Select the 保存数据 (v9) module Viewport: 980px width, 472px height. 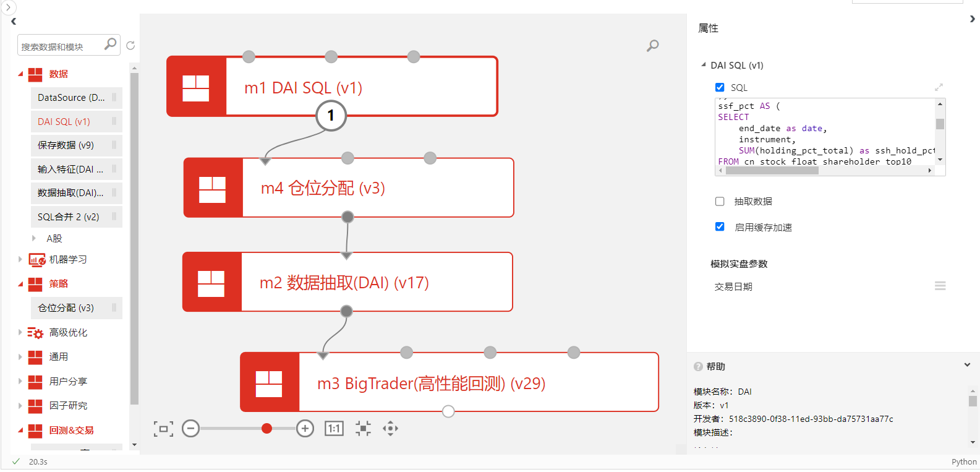pyautogui.click(x=66, y=145)
